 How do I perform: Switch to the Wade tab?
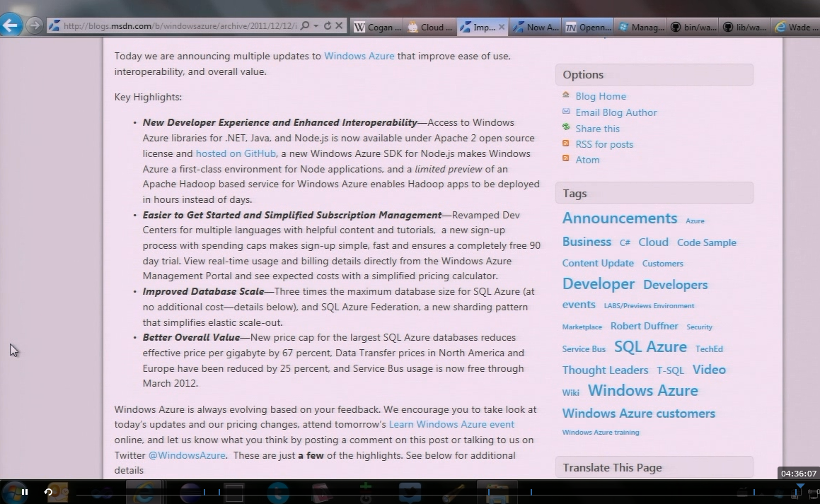click(x=795, y=27)
